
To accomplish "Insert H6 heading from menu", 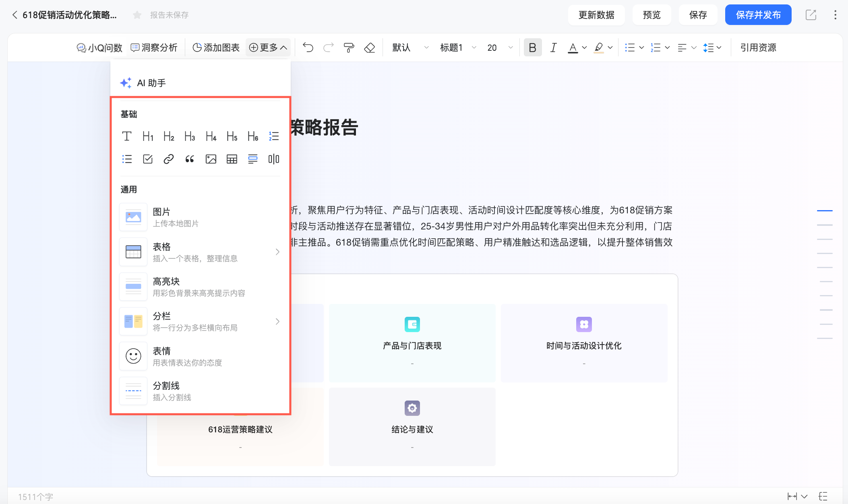I will 253,136.
